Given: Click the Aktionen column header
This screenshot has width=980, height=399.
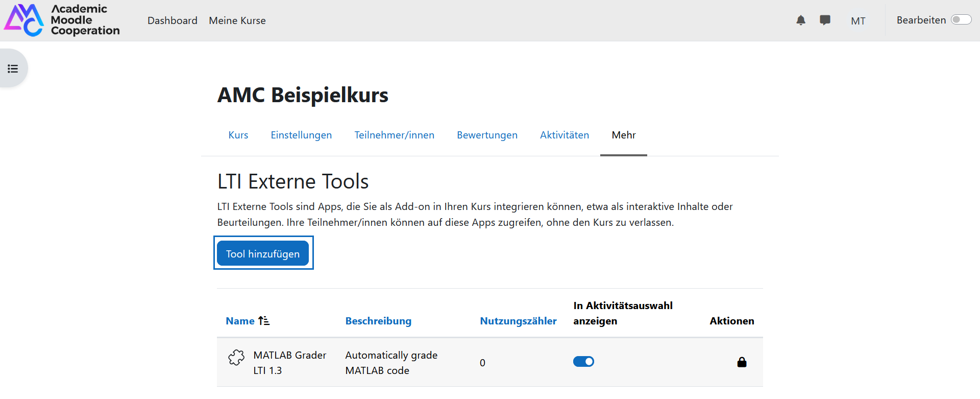Looking at the screenshot, I should [731, 321].
